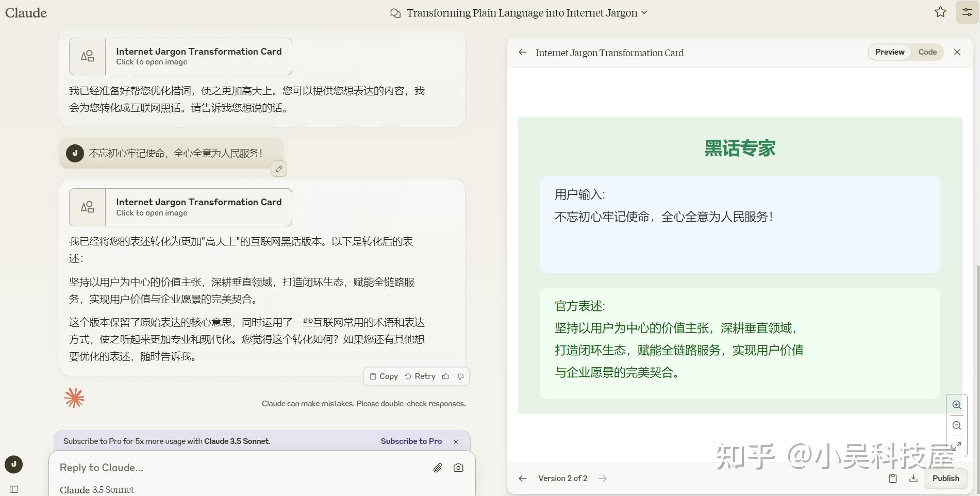Open the conversation title dropdown
The height and width of the screenshot is (496, 980).
[644, 12]
